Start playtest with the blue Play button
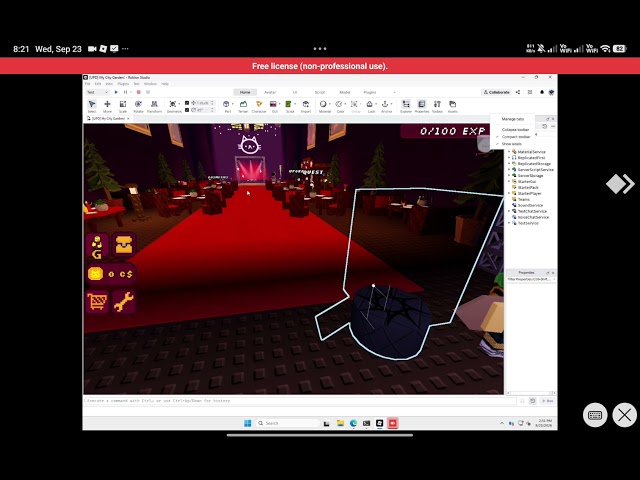Screen dimensions: 640x480 (116, 92)
